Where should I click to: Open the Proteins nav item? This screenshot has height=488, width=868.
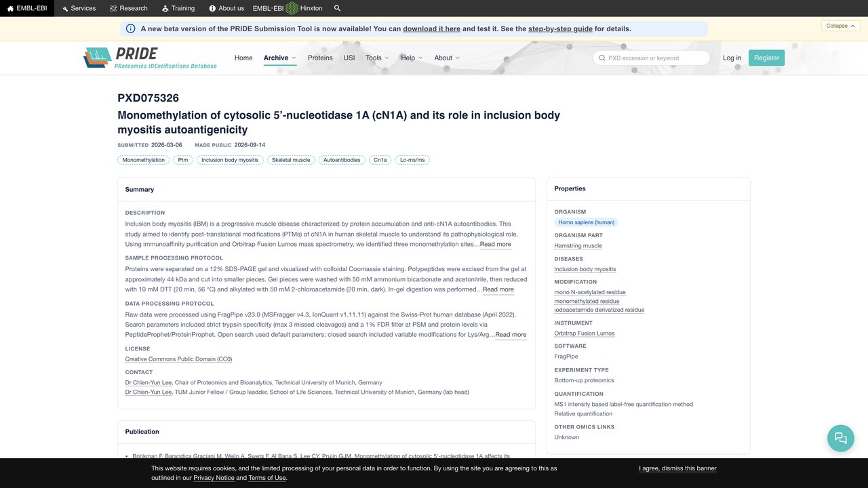tap(320, 58)
